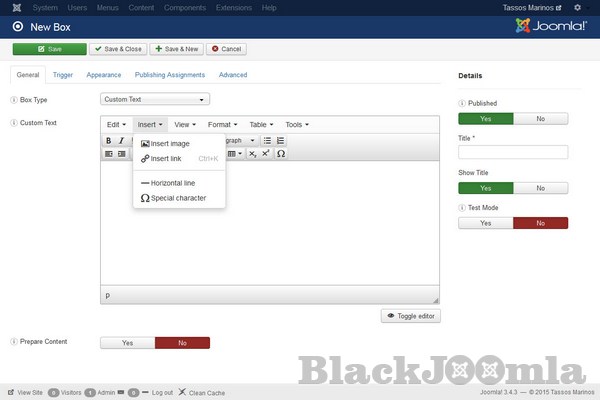600x400 pixels.
Task: Click the Title input field
Action: tap(513, 152)
